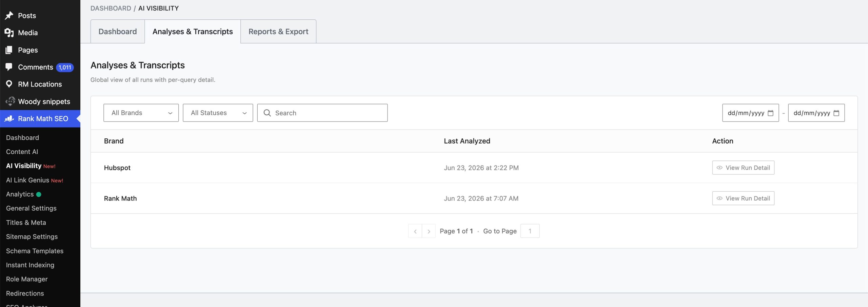Click the Last Analyzed column header

(467, 141)
